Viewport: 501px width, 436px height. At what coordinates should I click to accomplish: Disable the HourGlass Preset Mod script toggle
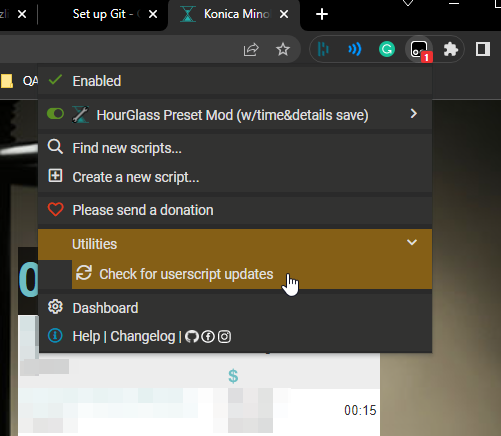pyautogui.click(x=55, y=114)
